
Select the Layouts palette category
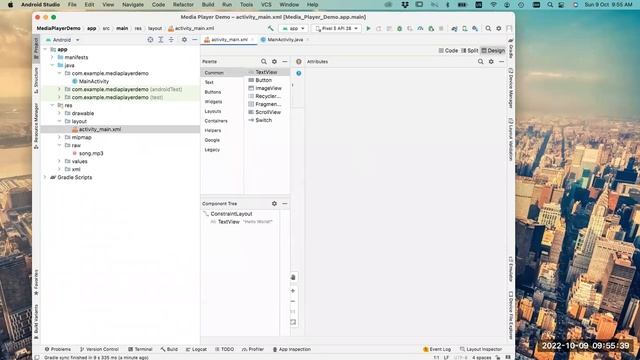tap(213, 111)
